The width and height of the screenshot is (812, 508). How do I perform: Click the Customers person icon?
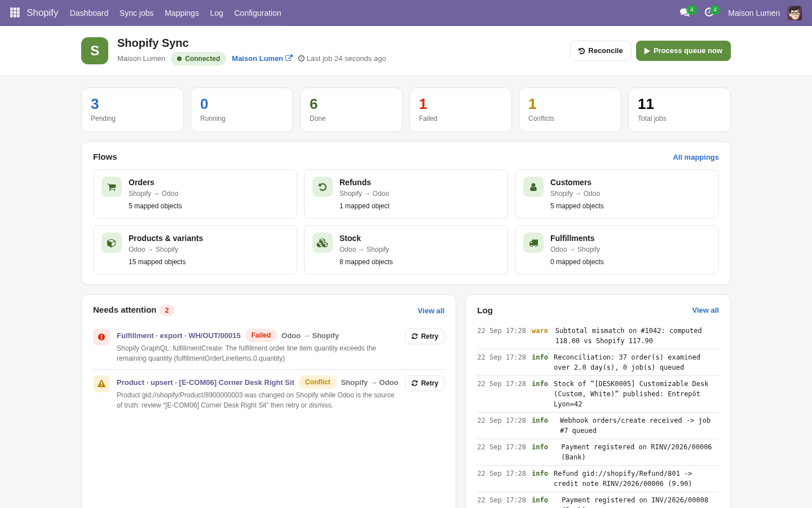533,187
